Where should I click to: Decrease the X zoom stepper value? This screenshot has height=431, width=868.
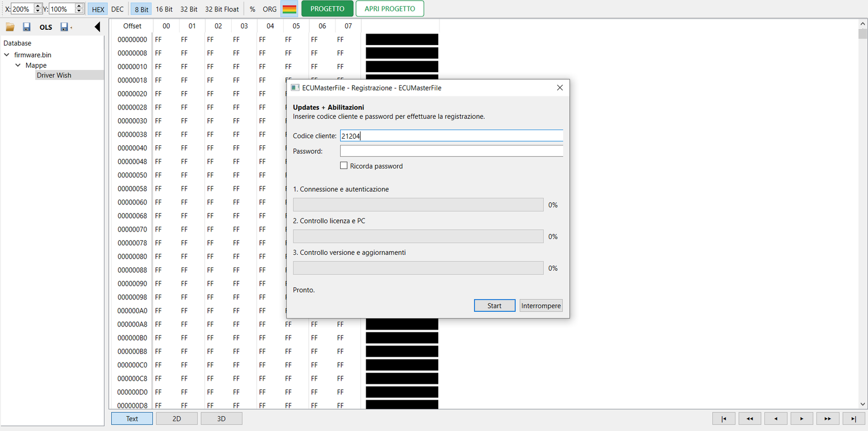tap(38, 11)
